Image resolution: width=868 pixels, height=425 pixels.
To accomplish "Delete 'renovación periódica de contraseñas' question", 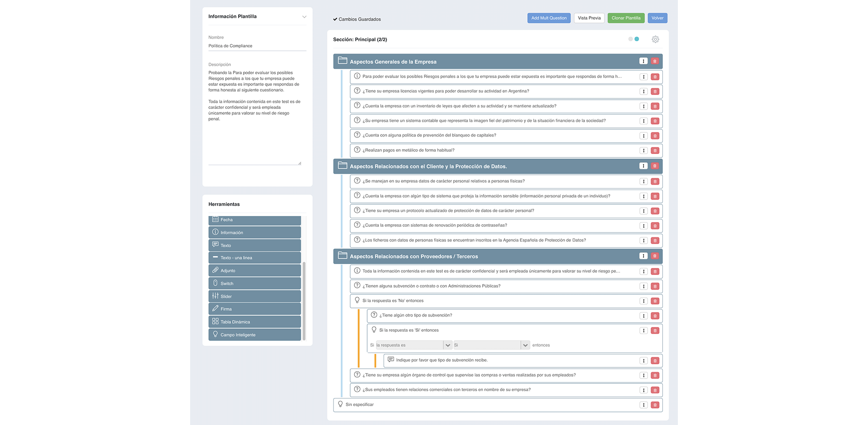I will click(x=655, y=226).
